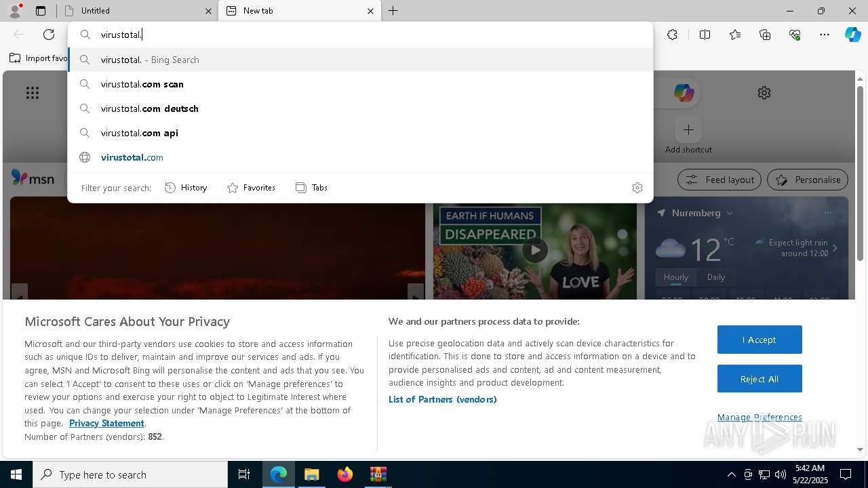Image resolution: width=868 pixels, height=488 pixels.
Task: Switch weather view to Hourly
Action: (676, 277)
